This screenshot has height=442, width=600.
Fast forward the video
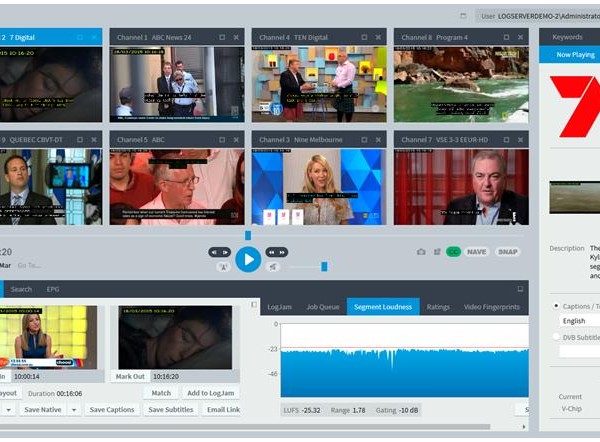coord(282,252)
